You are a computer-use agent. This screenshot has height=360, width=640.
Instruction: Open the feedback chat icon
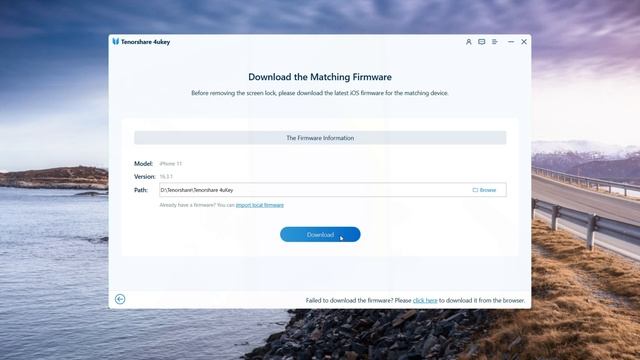[x=482, y=42]
